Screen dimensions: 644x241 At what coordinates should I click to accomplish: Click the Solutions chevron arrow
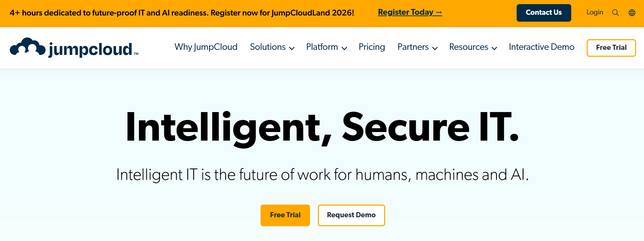(292, 48)
